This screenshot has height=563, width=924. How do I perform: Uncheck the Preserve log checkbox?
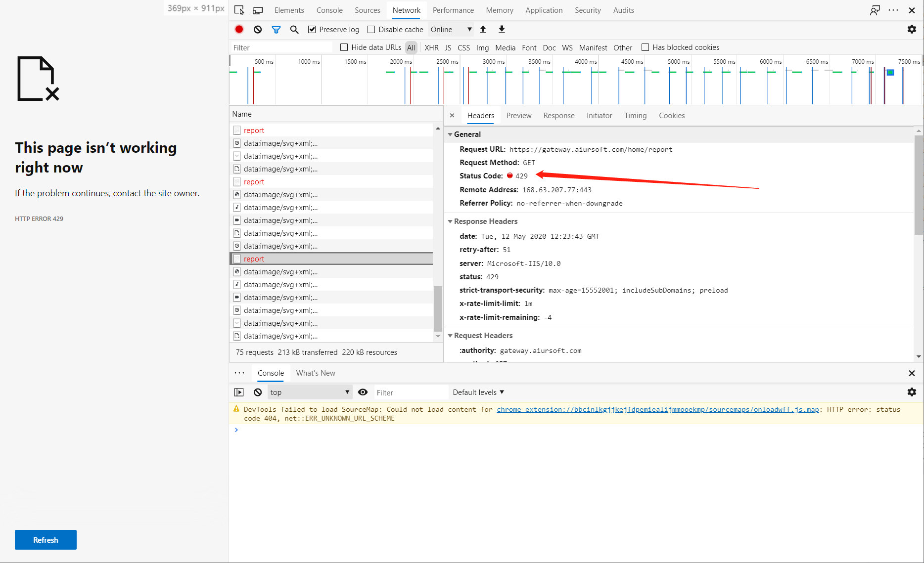312,30
